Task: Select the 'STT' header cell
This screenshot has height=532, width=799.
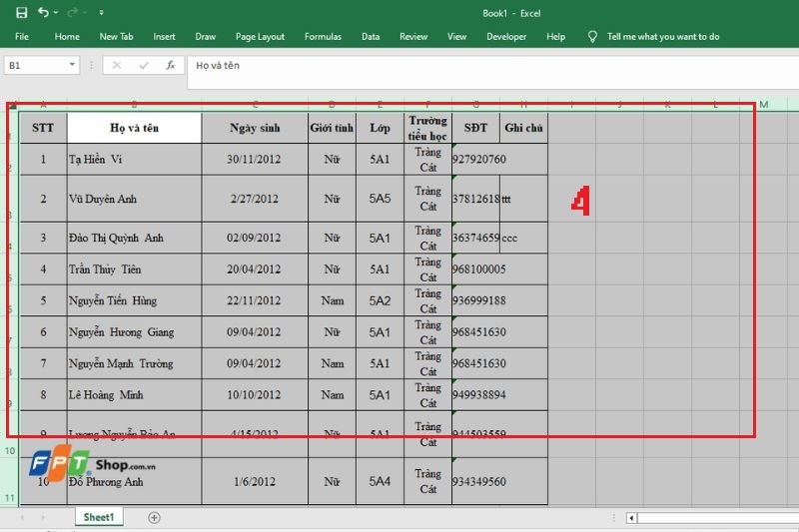Action: click(43, 128)
